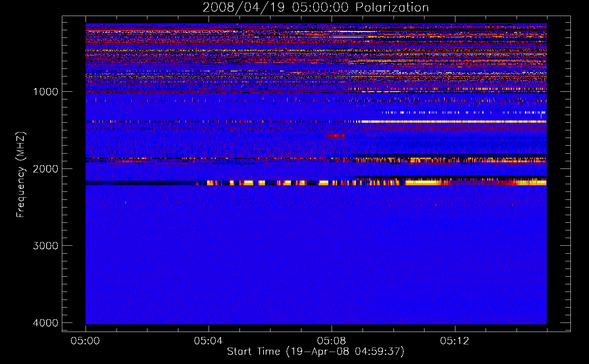Select the "Frequency (MHZ)" y-axis label
Image resolution: width=589 pixels, height=364 pixels.
(21, 175)
